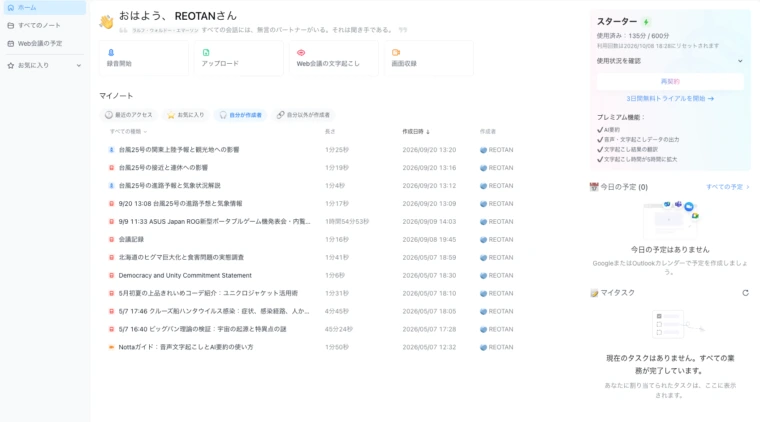
Task: Switch to the 自分以外が作成者 filter
Action: tap(303, 115)
